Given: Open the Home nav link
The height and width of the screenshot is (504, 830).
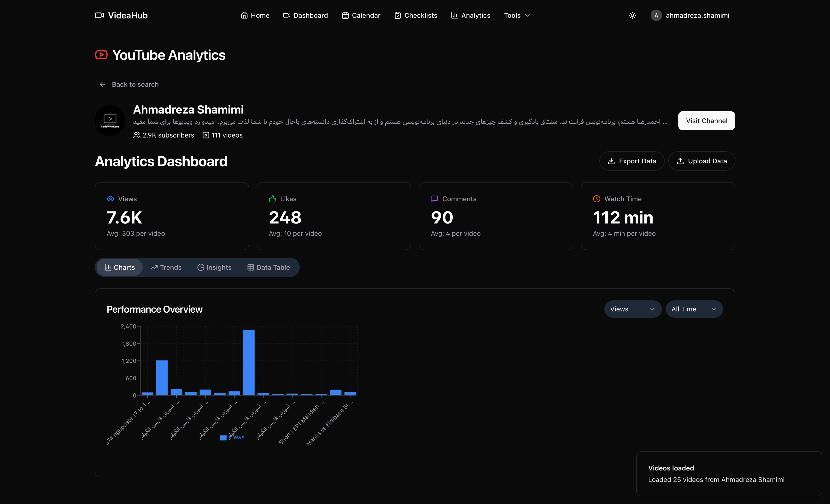Looking at the screenshot, I should click(x=255, y=16).
